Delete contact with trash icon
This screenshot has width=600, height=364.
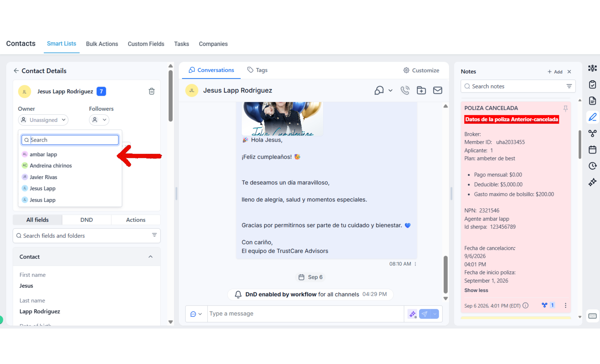[x=151, y=91]
